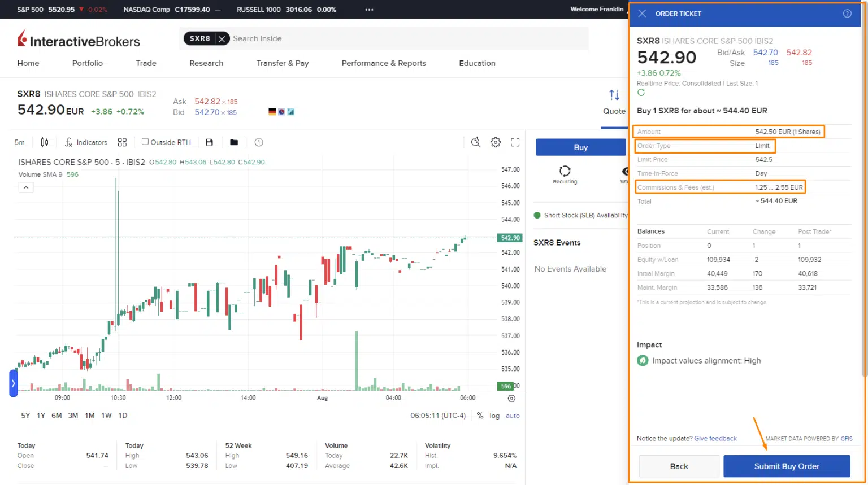Image resolution: width=868 pixels, height=485 pixels.
Task: Select the bar style tool on chart toolbar
Action: (x=44, y=142)
